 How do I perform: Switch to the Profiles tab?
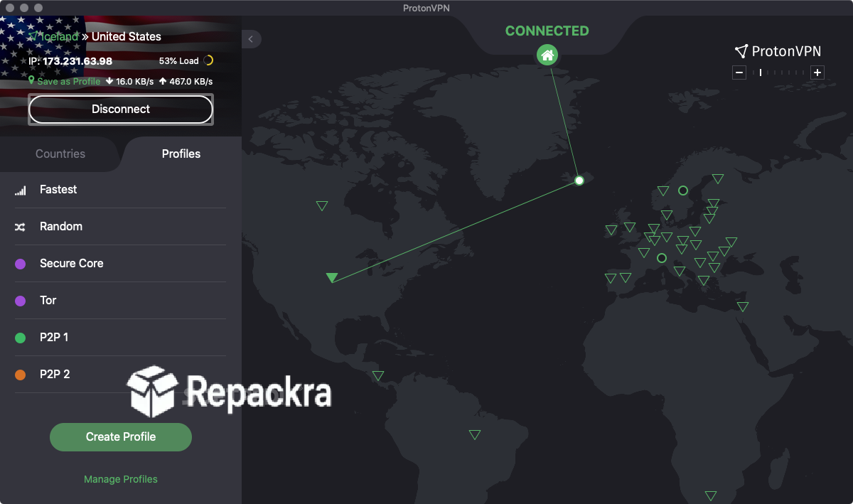(181, 154)
